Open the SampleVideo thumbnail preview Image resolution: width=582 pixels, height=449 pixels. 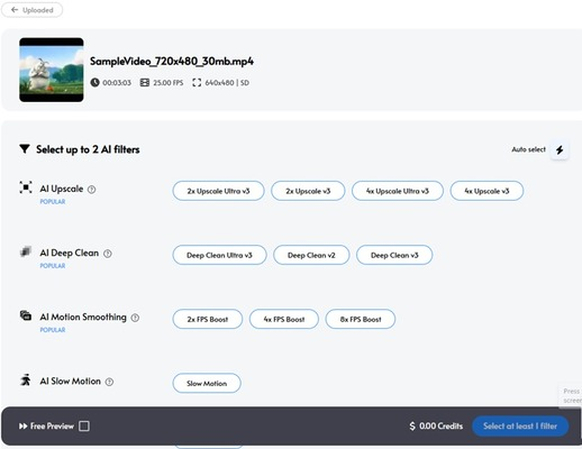pyautogui.click(x=51, y=69)
